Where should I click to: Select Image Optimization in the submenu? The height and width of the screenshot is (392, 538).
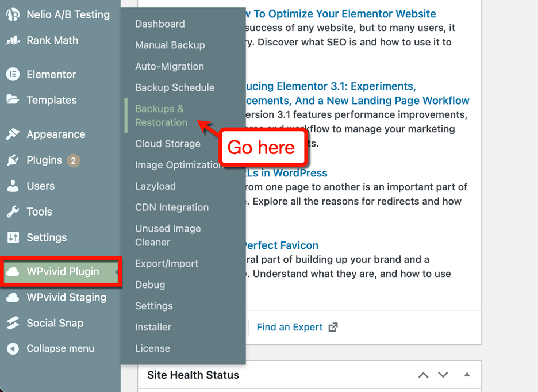point(179,165)
